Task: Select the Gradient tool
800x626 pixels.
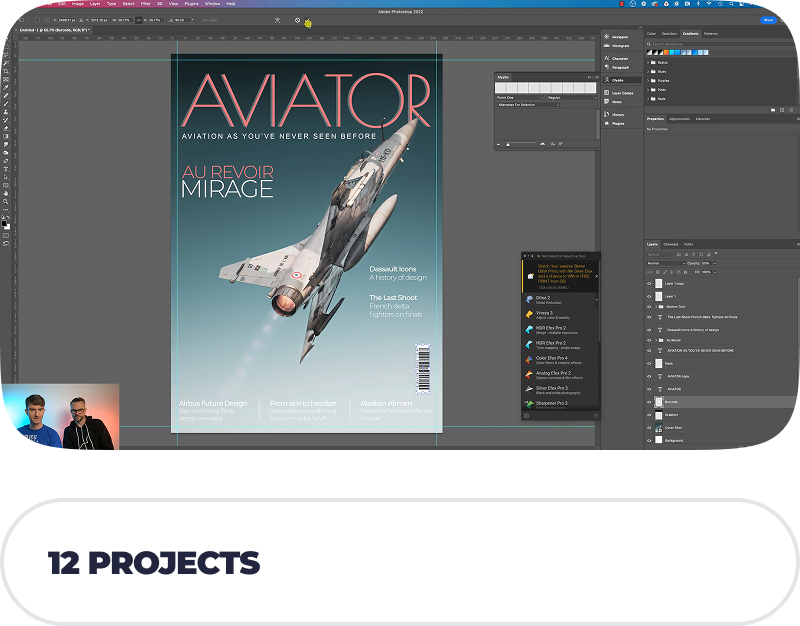Action: [6, 136]
